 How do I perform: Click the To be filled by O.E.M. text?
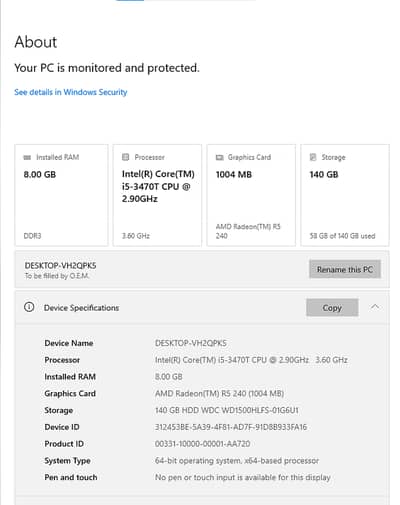coord(57,276)
